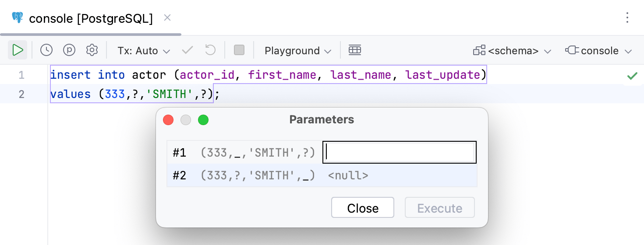Screen dimensions: 644x245
Task: Click 'actor_id' column in the insert statement
Action: pyautogui.click(x=208, y=75)
